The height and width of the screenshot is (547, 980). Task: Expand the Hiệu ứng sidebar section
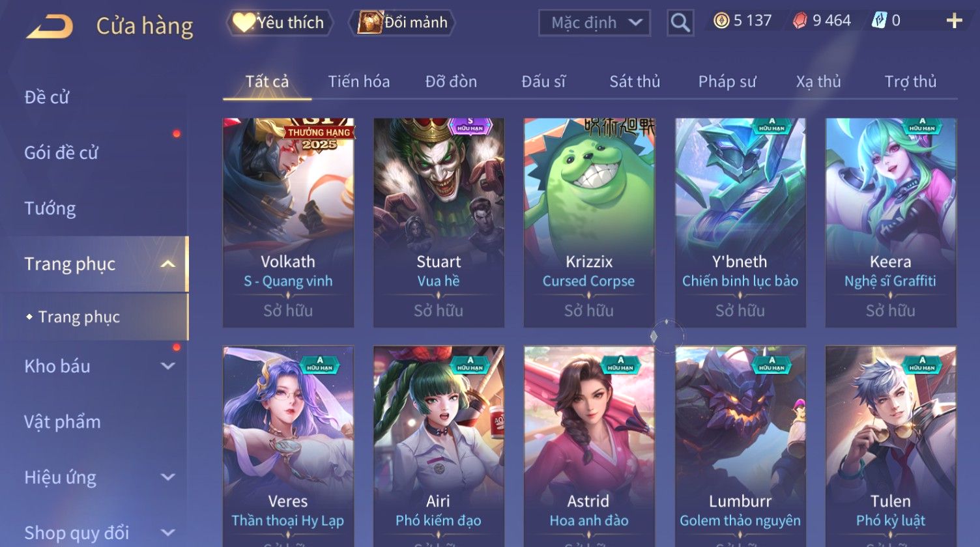click(168, 477)
